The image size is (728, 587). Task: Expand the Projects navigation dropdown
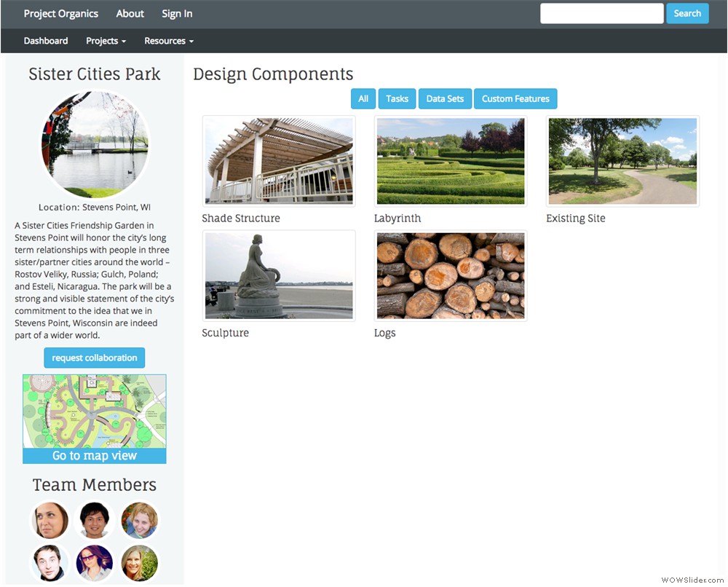tap(106, 41)
